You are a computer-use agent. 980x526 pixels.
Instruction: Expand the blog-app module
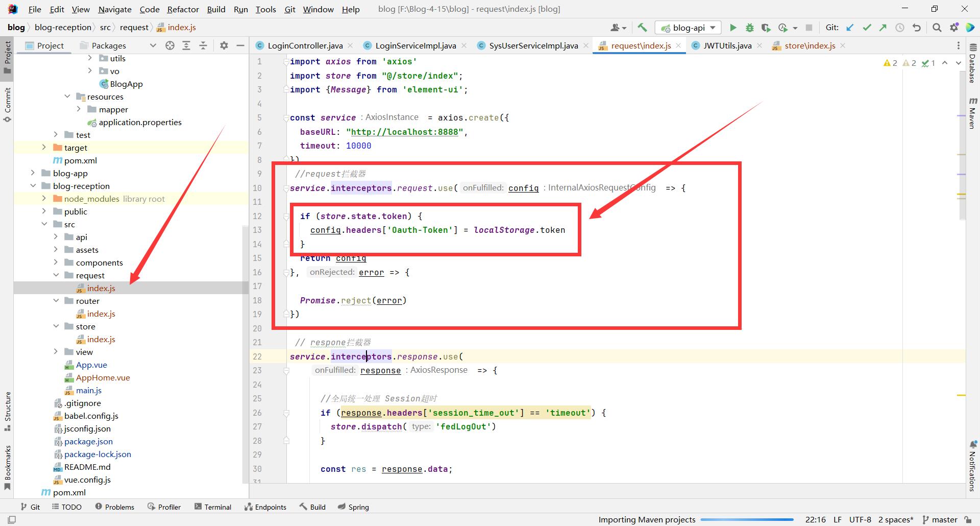33,173
